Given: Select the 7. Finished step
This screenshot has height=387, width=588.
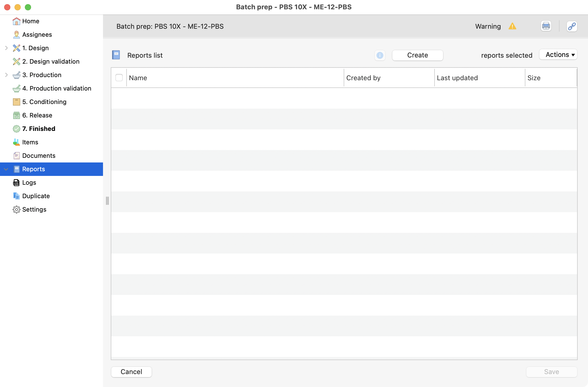Looking at the screenshot, I should [x=39, y=129].
